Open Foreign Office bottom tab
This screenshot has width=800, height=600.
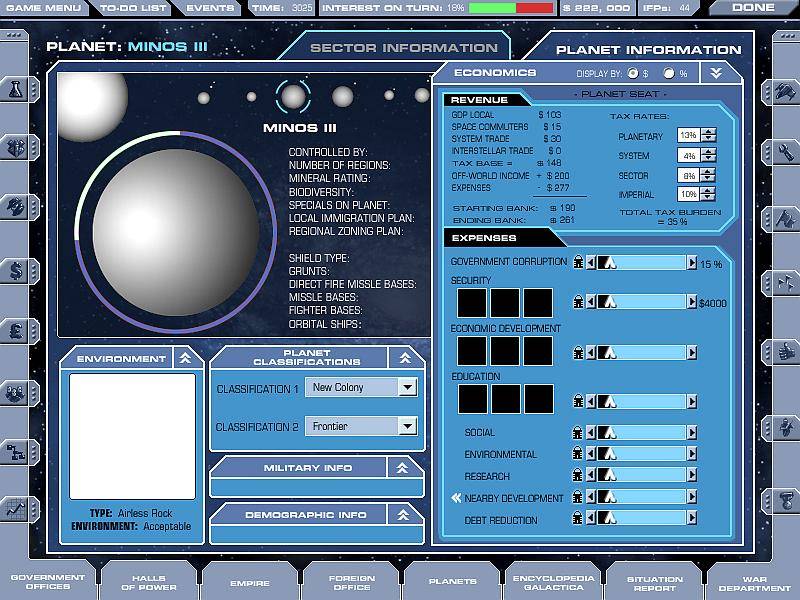point(352,583)
